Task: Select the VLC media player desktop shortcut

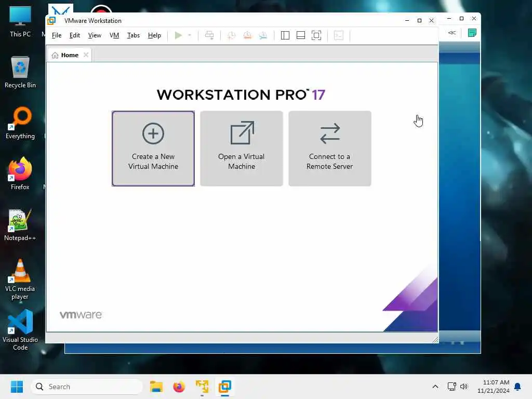Action: tap(20, 280)
